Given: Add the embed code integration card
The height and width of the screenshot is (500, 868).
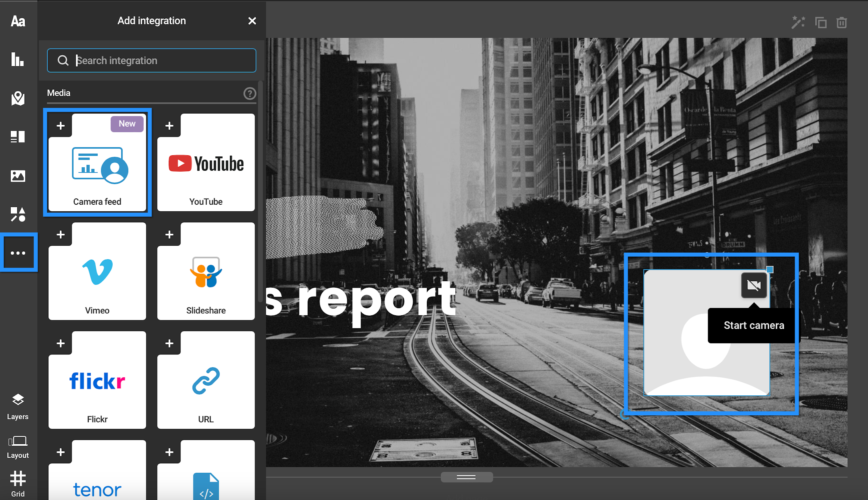Looking at the screenshot, I should click(x=206, y=470).
